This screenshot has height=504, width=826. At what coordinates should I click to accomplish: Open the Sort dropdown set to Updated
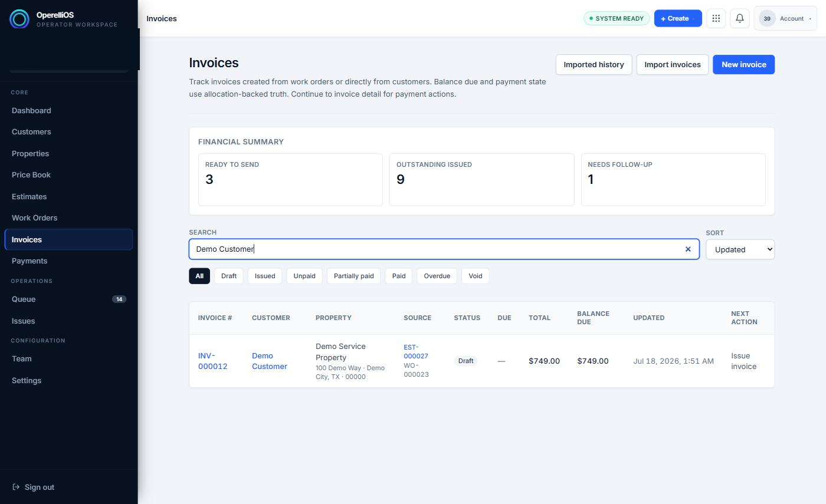tap(740, 249)
